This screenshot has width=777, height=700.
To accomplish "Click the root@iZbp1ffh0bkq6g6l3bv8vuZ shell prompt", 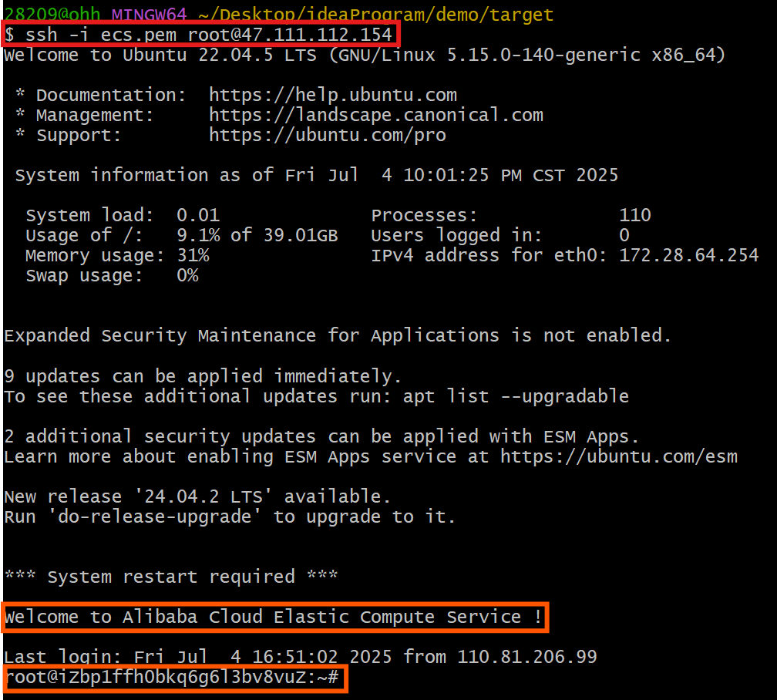I will (172, 677).
